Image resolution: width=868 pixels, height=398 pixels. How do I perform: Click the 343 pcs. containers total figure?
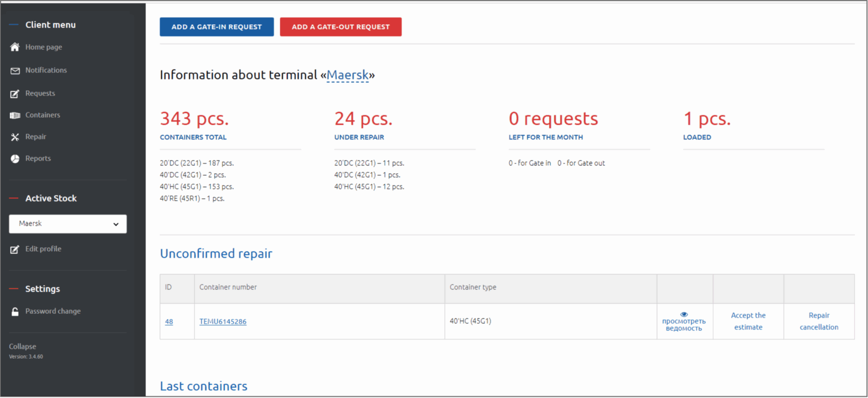(194, 119)
